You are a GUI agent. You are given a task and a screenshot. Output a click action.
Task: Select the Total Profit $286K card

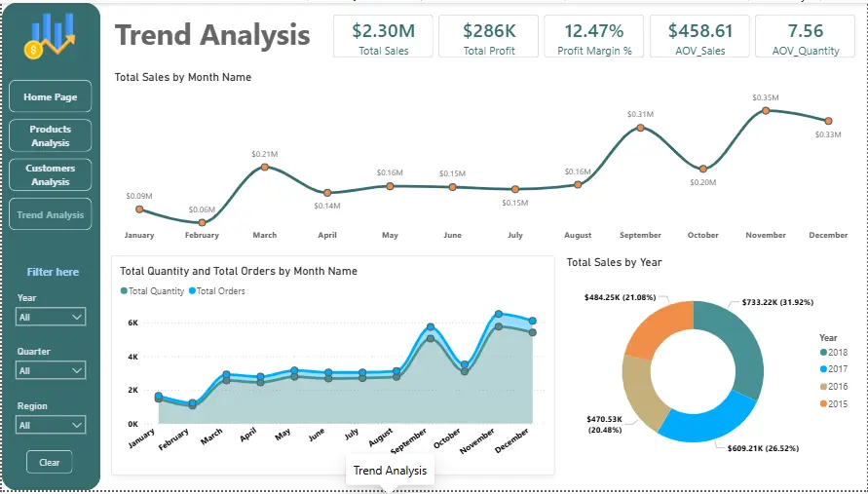tap(489, 37)
